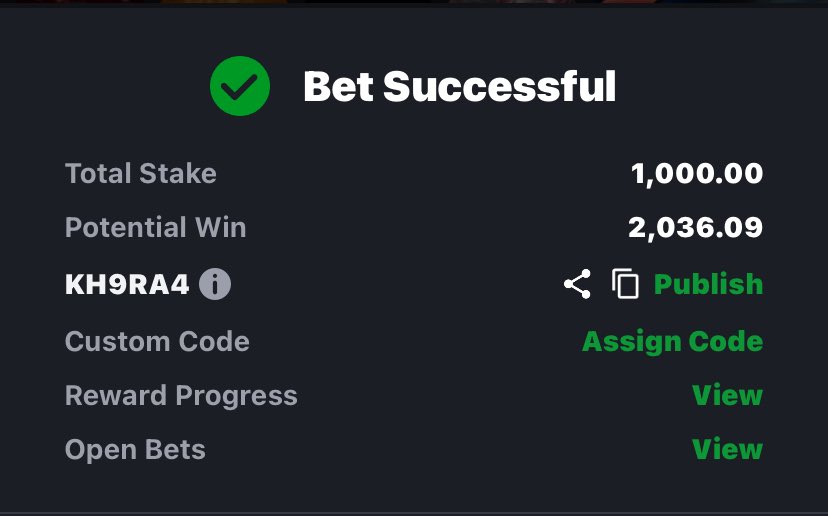Click the Custom Code label
Viewport: 828px width, 516px height.
(157, 341)
